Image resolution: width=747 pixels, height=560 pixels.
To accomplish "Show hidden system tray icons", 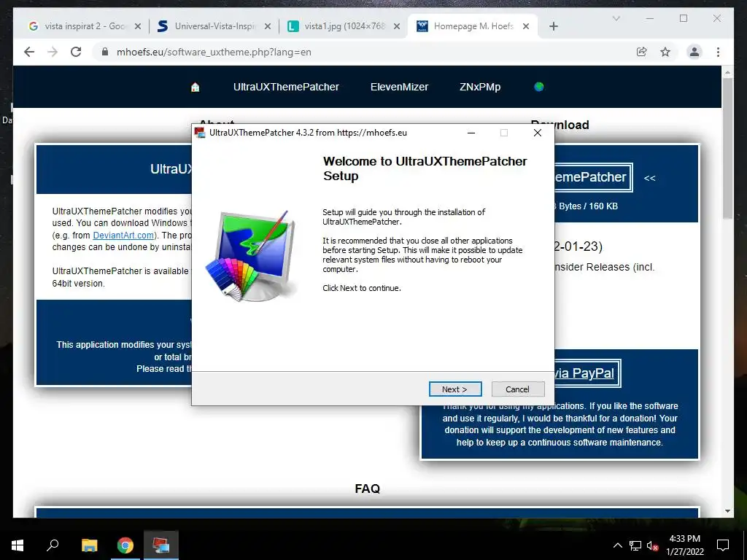I will (617, 545).
